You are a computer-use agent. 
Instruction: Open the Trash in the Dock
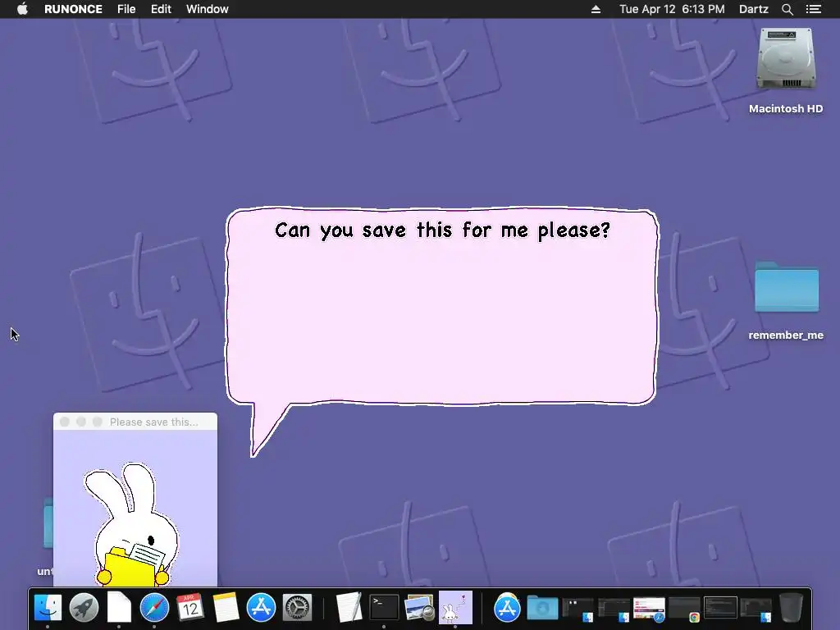point(791,608)
